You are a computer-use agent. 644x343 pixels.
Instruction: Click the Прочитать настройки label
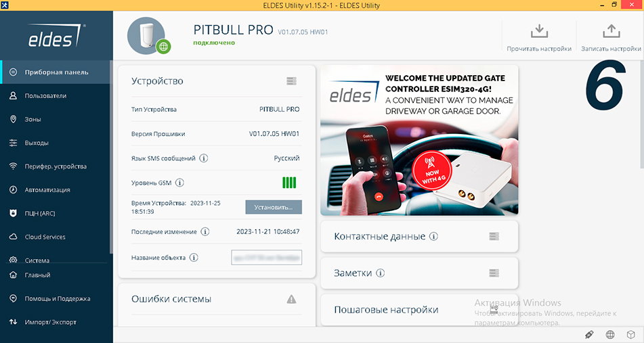coord(539,49)
